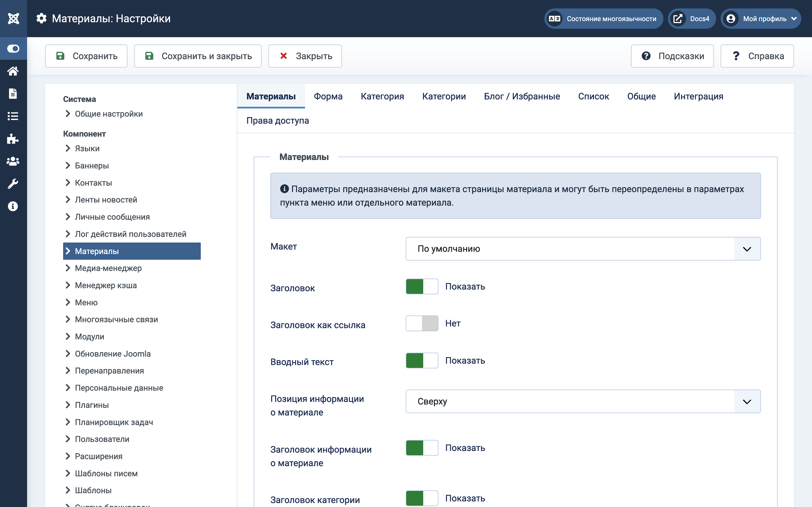Click the Joomla logo icon
Image resolution: width=812 pixels, height=507 pixels.
(13, 18)
